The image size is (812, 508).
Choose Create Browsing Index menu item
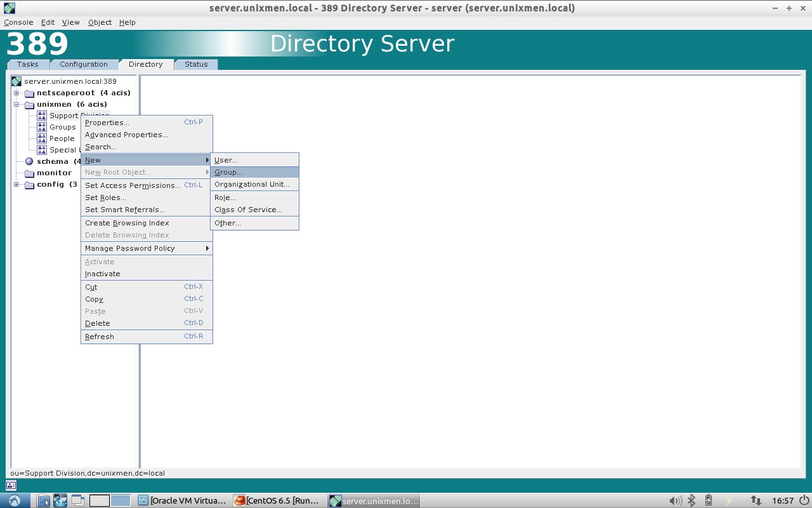click(147, 223)
